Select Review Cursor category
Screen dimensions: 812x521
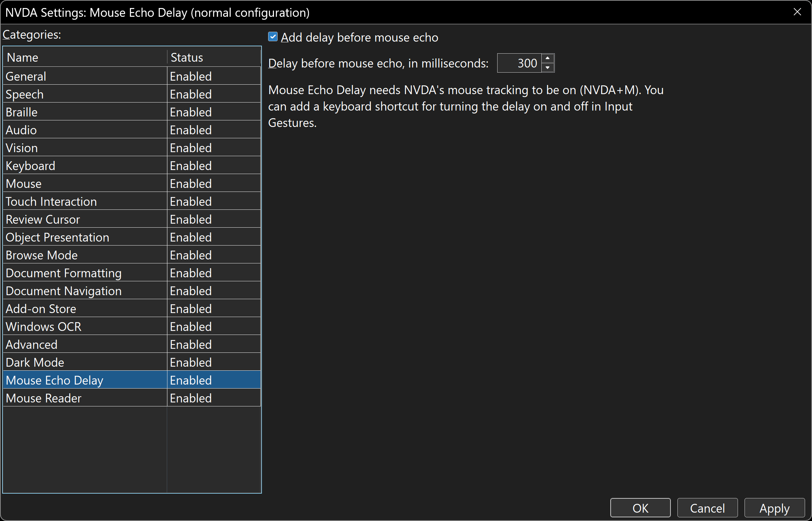tap(132, 219)
